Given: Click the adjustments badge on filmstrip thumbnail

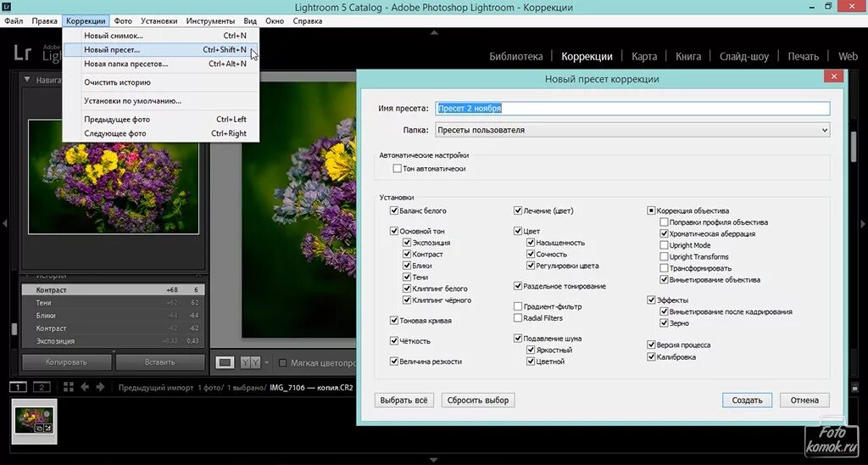Looking at the screenshot, I should 48,428.
